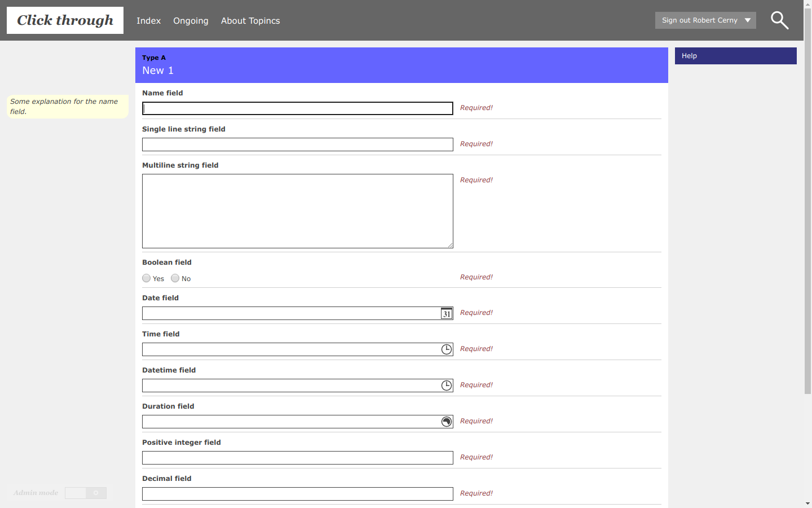Click the Datetime field clock icon
This screenshot has width=812, height=508.
click(x=446, y=386)
